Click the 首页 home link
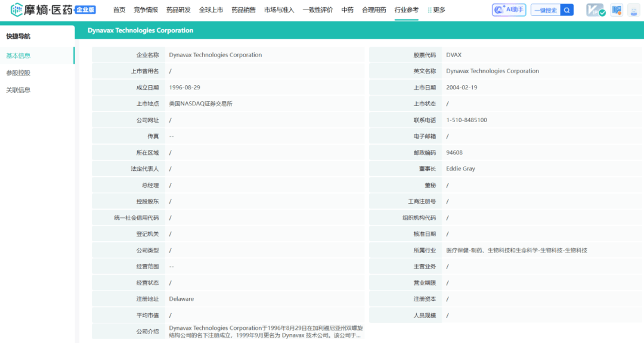Viewport: 644px width, 343px height. pyautogui.click(x=118, y=10)
